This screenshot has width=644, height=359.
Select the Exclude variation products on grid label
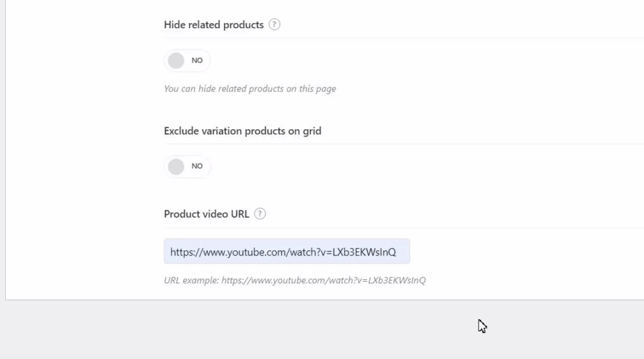(x=242, y=131)
